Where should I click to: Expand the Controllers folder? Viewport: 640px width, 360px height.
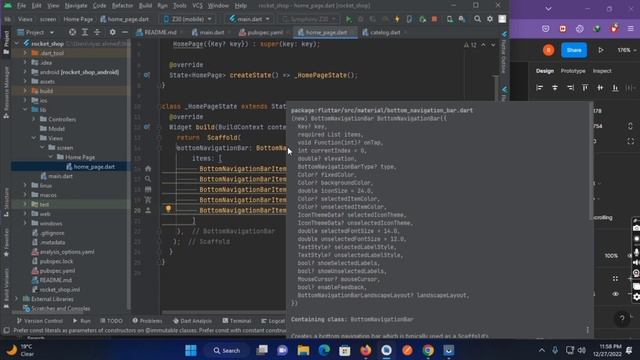[34, 119]
